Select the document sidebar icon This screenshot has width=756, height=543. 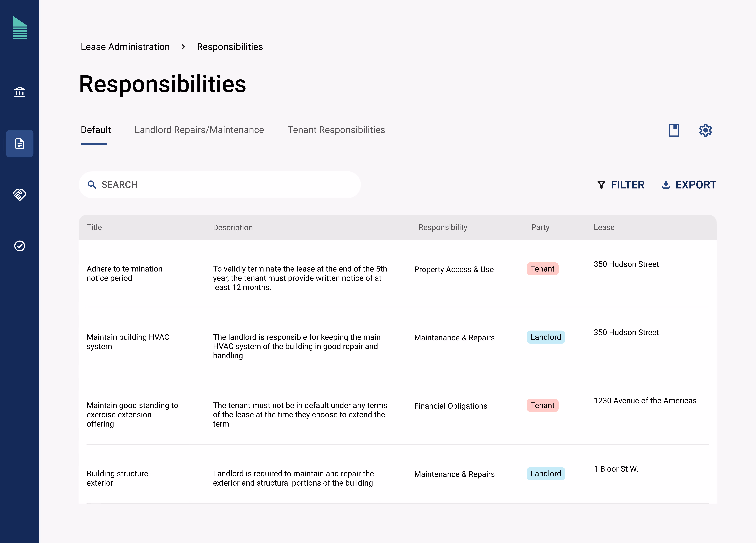click(x=20, y=144)
